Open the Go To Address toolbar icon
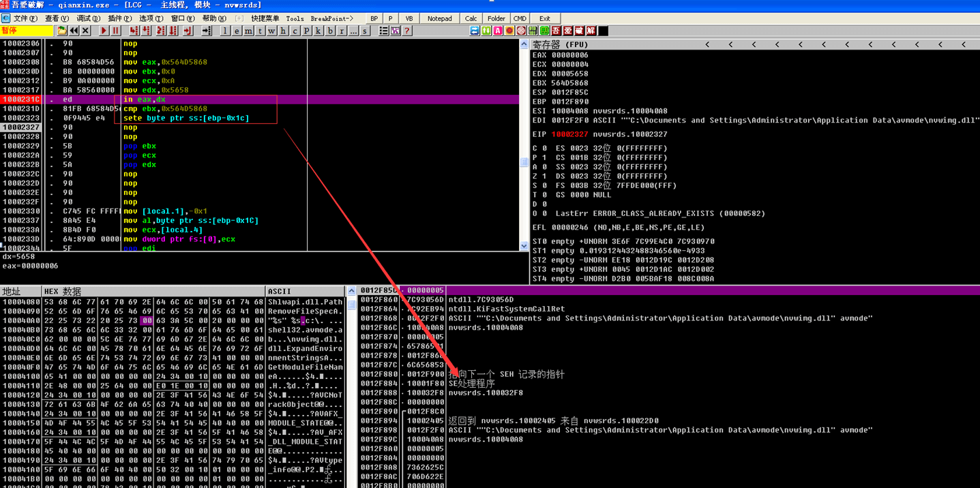This screenshot has height=488, width=980. click(x=207, y=31)
